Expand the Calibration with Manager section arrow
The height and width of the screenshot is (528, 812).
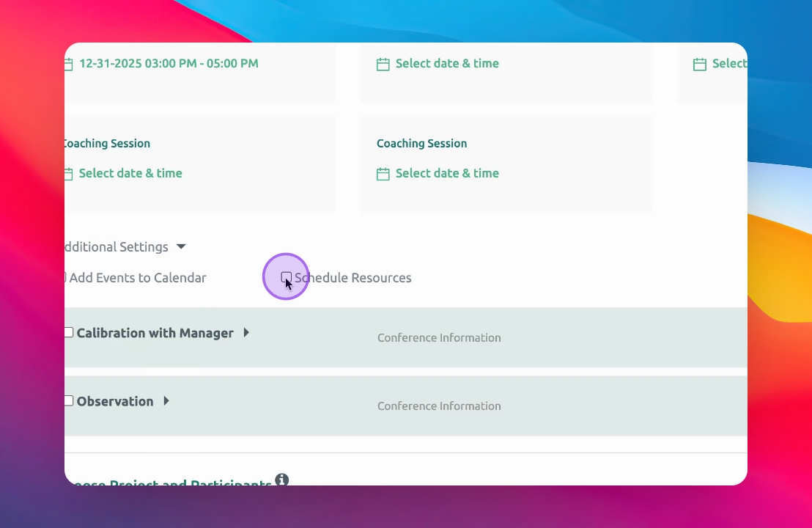tap(246, 332)
